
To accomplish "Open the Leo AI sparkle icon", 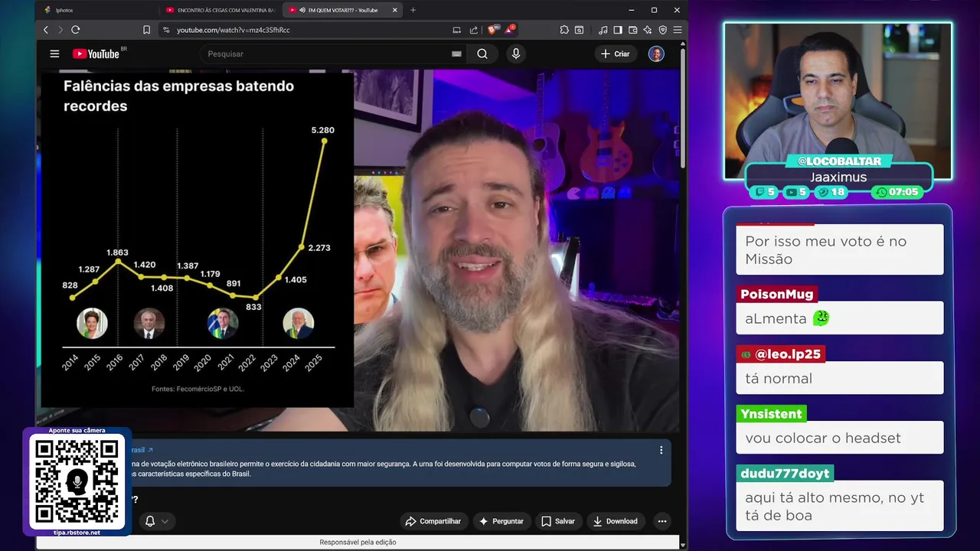I will point(648,30).
